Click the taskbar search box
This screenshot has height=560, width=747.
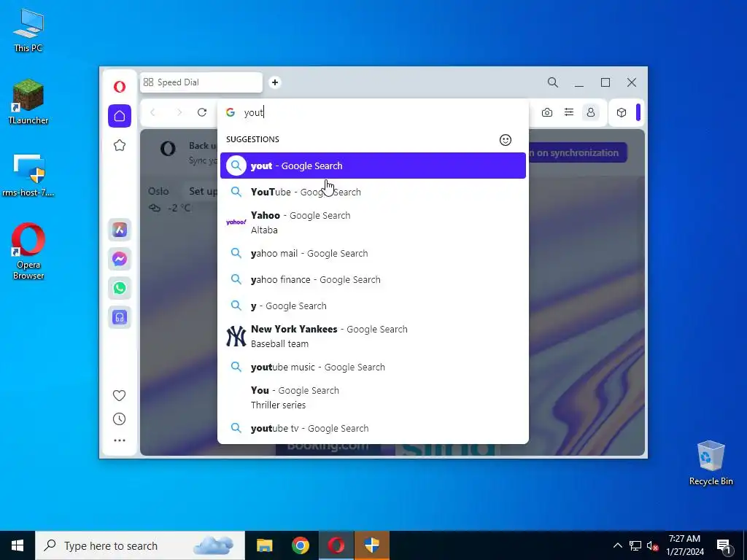tap(140, 545)
